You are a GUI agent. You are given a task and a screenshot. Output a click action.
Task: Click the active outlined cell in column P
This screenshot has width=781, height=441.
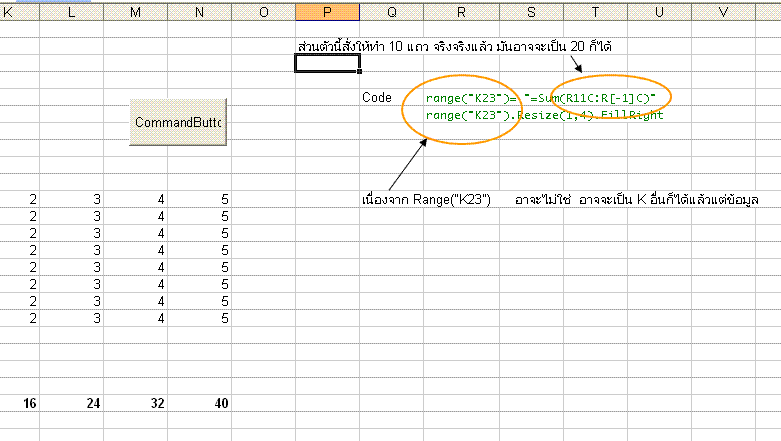click(x=327, y=64)
